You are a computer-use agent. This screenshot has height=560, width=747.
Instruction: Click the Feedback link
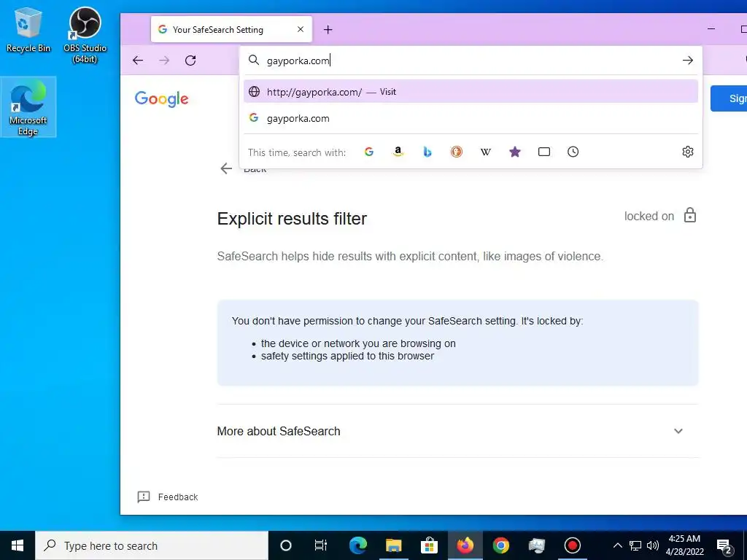click(x=168, y=497)
